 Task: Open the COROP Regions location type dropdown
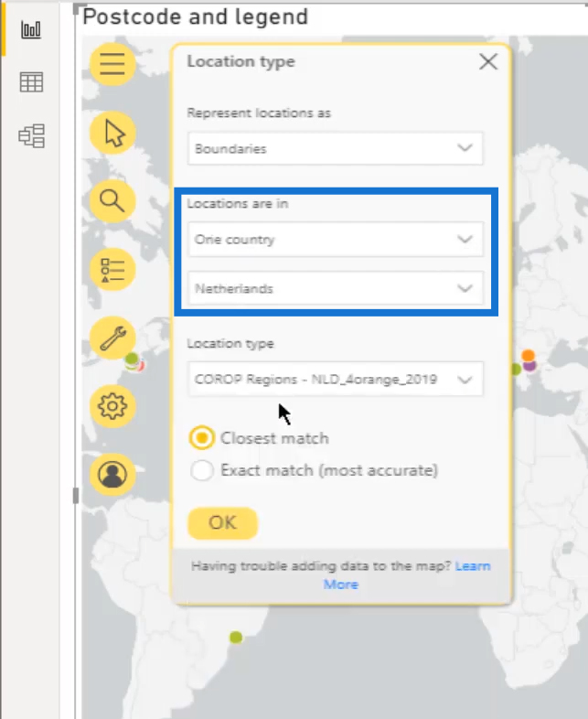(x=335, y=379)
